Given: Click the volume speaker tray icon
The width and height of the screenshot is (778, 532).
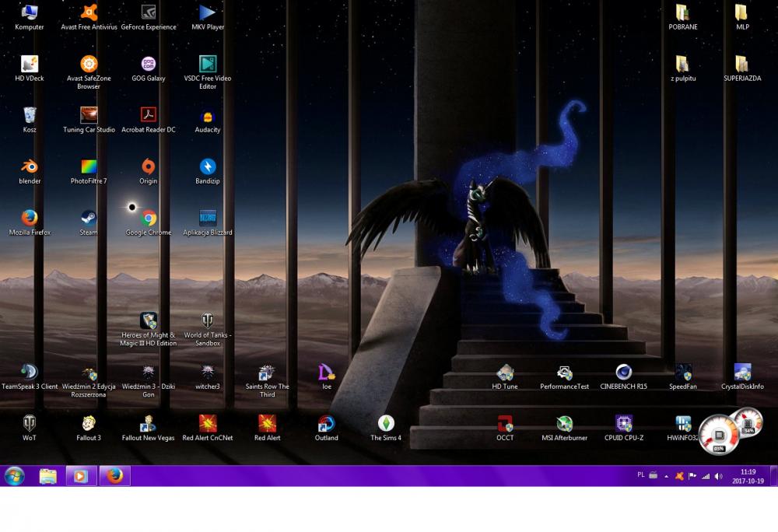Looking at the screenshot, I should (718, 476).
